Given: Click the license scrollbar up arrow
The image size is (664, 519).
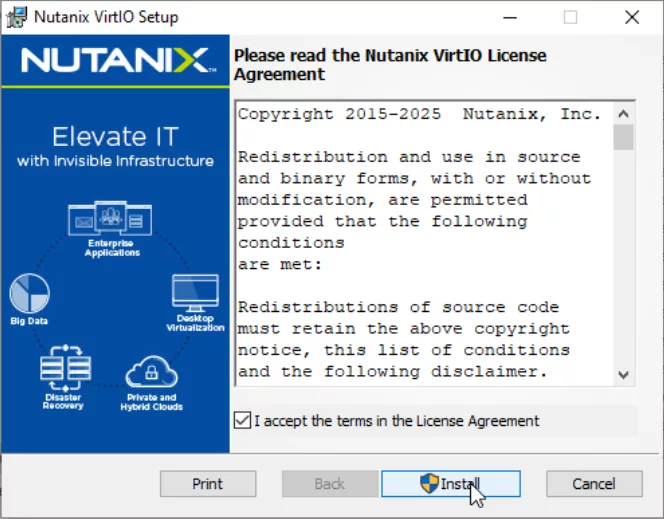Looking at the screenshot, I should click(x=623, y=113).
